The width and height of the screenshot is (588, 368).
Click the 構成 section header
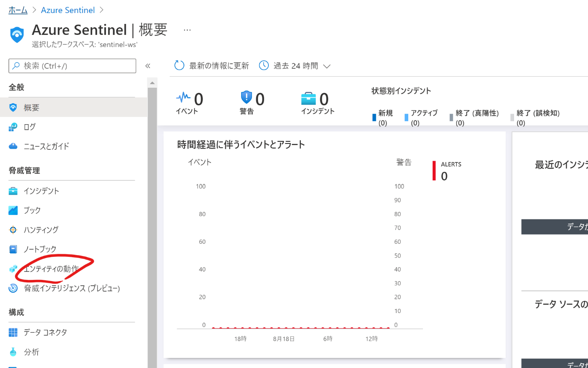(x=16, y=312)
